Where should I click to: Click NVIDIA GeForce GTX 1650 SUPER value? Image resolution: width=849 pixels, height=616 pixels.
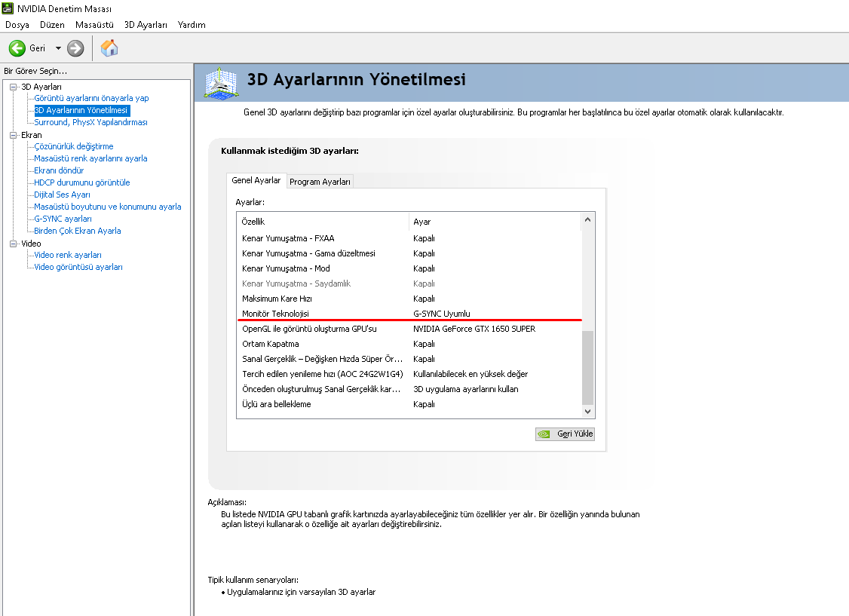pos(474,329)
